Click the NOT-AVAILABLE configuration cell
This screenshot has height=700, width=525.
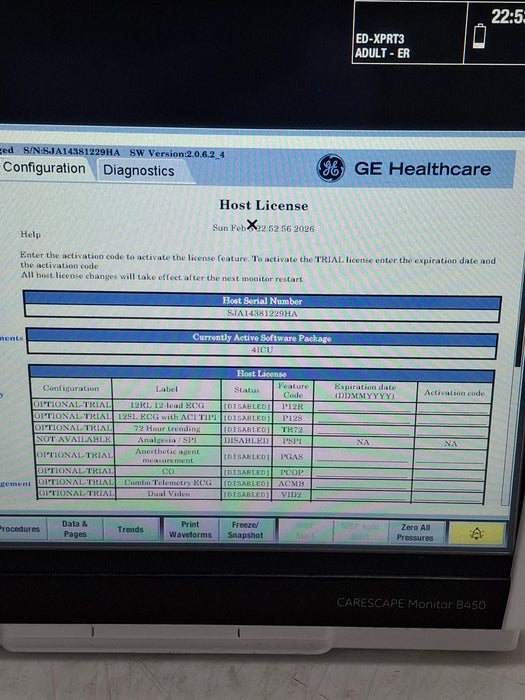tap(74, 439)
